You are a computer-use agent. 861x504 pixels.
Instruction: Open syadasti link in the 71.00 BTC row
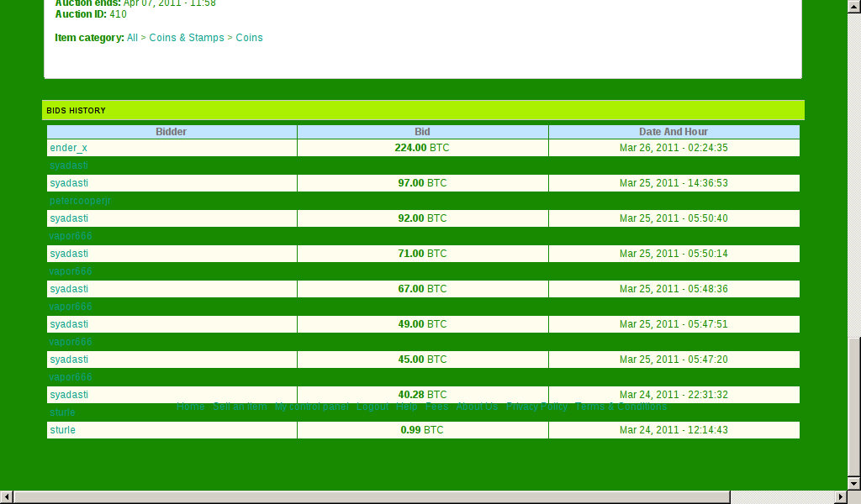coord(69,254)
